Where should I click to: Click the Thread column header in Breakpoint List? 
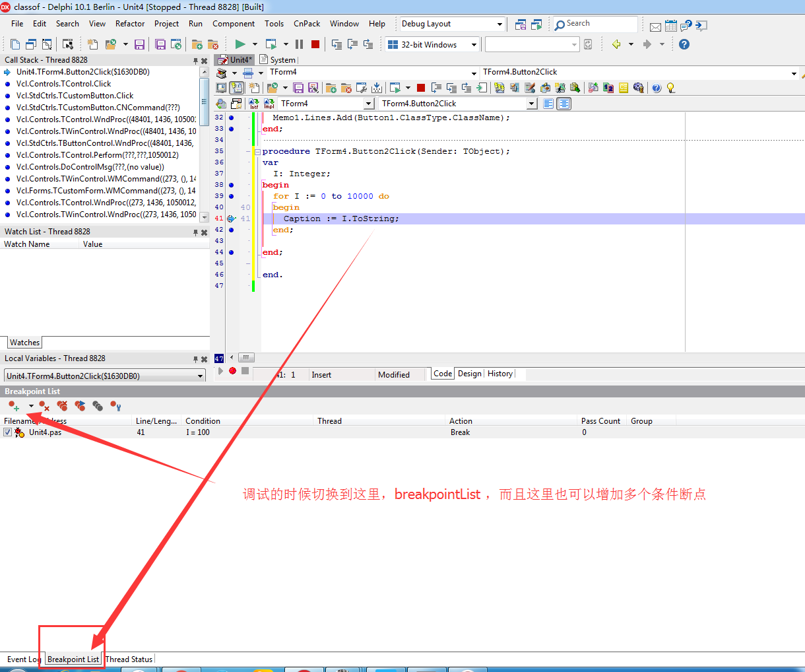(379, 420)
